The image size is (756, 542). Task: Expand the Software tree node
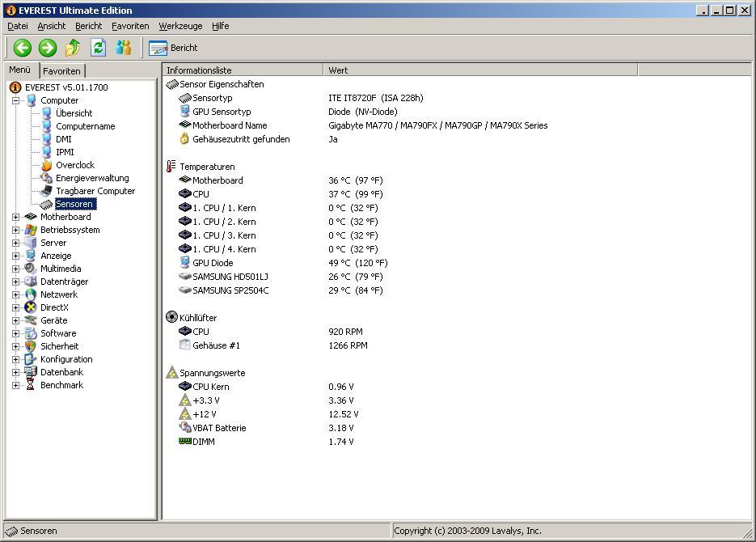pyautogui.click(x=16, y=333)
